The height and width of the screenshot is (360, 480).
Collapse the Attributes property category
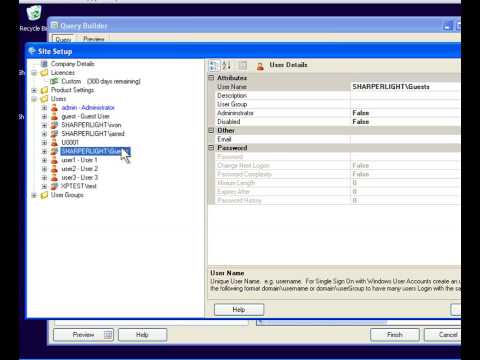(211, 78)
